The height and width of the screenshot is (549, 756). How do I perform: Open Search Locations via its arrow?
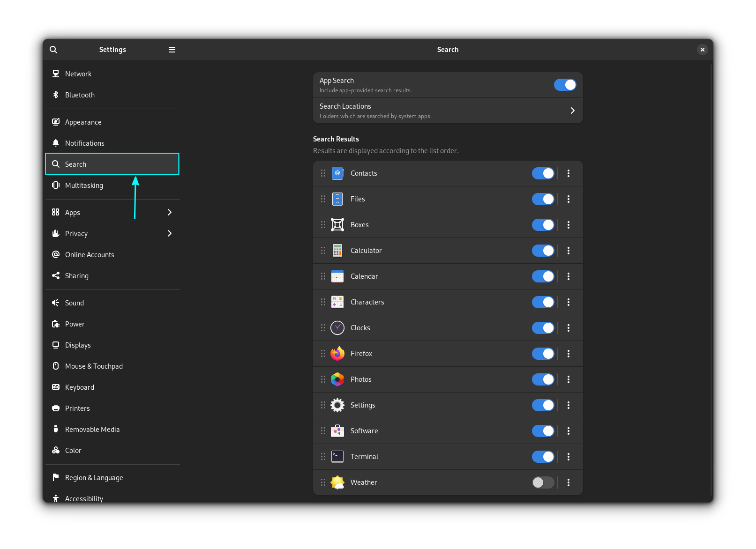click(572, 111)
